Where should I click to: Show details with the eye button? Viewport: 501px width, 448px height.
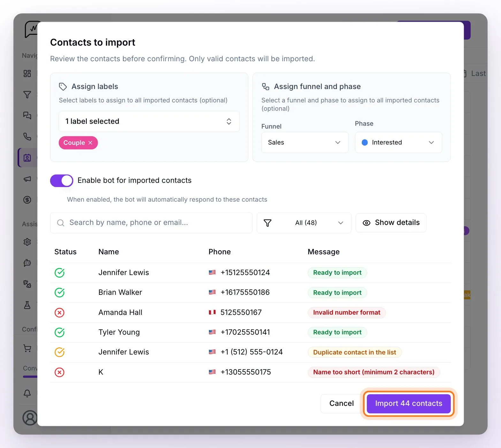point(391,223)
